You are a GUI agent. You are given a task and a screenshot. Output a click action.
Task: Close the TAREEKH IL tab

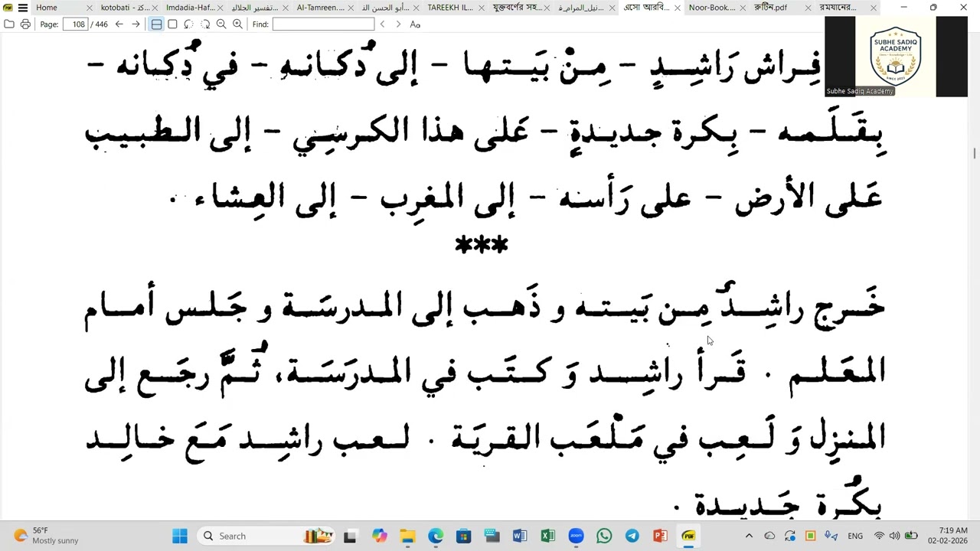[x=482, y=8]
